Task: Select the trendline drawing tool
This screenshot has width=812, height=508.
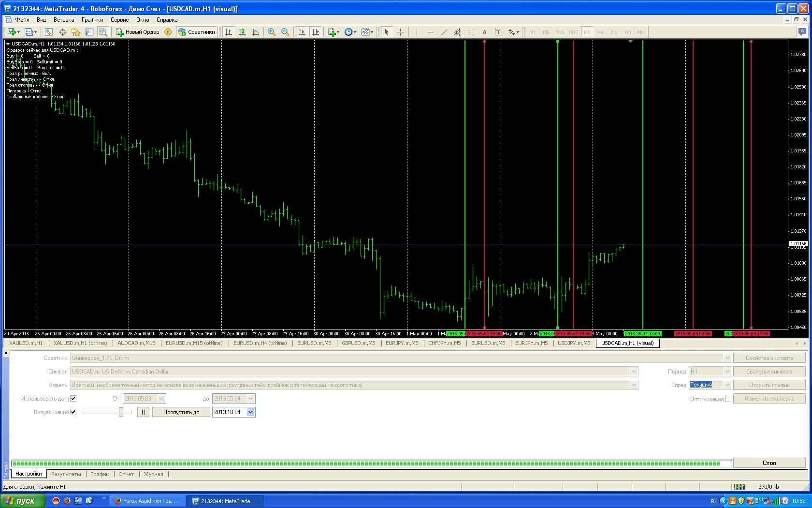Action: click(444, 32)
